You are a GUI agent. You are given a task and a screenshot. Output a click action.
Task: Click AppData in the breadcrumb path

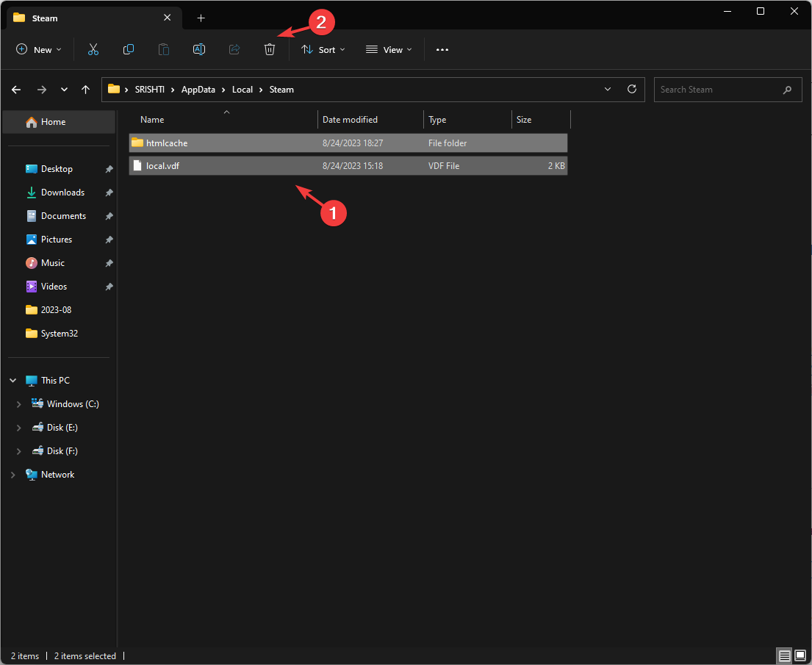pyautogui.click(x=198, y=90)
